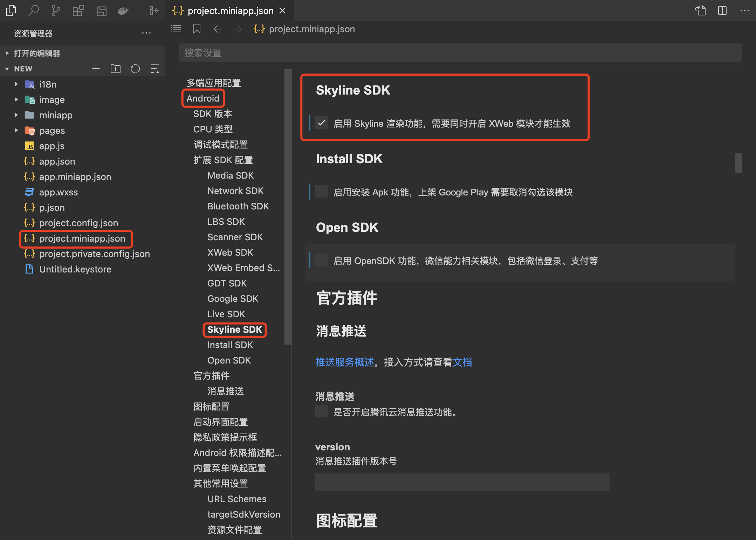Open editor More Actions ellipsis
The width and height of the screenshot is (756, 540).
[x=745, y=11]
